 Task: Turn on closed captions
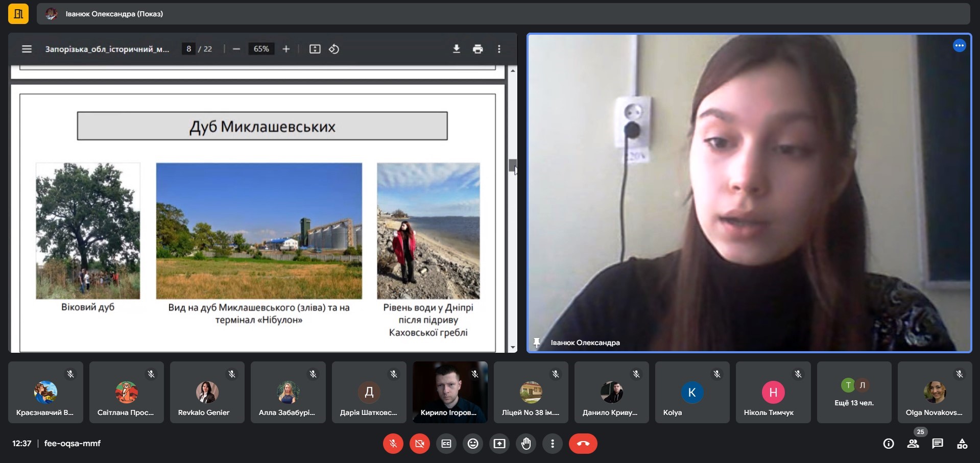click(x=446, y=444)
